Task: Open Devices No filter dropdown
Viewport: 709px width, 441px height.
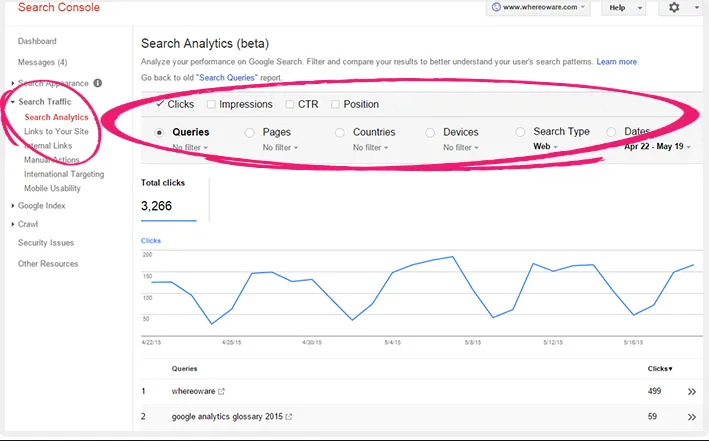Action: [460, 147]
